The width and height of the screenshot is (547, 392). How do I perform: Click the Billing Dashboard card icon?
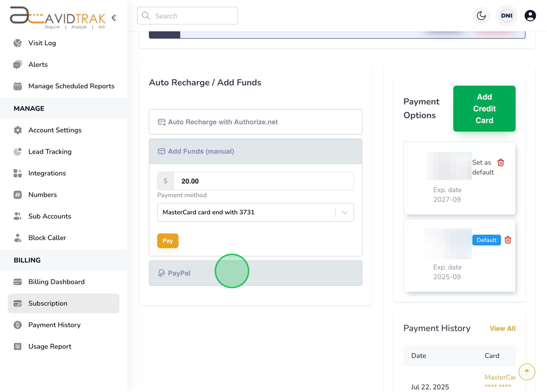tap(18, 282)
